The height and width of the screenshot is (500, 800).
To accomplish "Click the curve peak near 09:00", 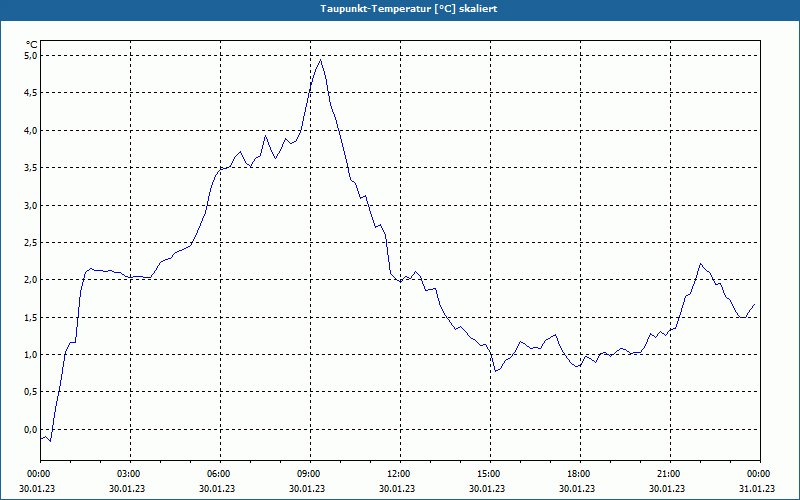I will pyautogui.click(x=320, y=60).
